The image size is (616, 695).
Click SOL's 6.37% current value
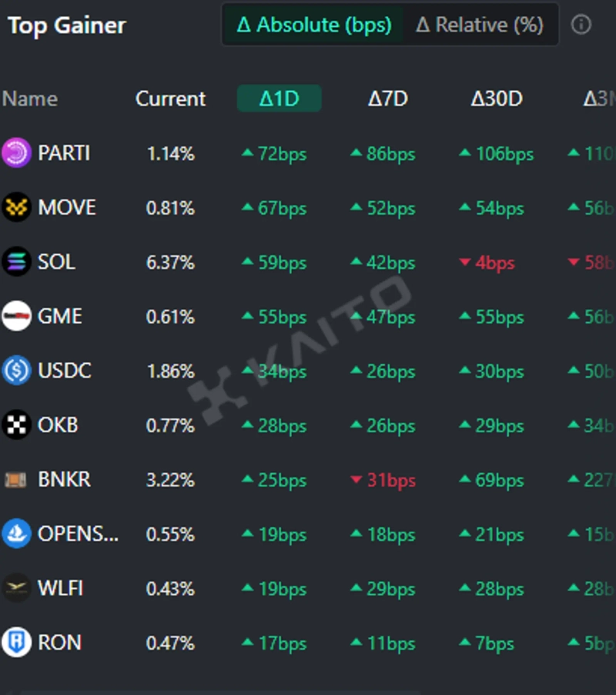click(170, 263)
